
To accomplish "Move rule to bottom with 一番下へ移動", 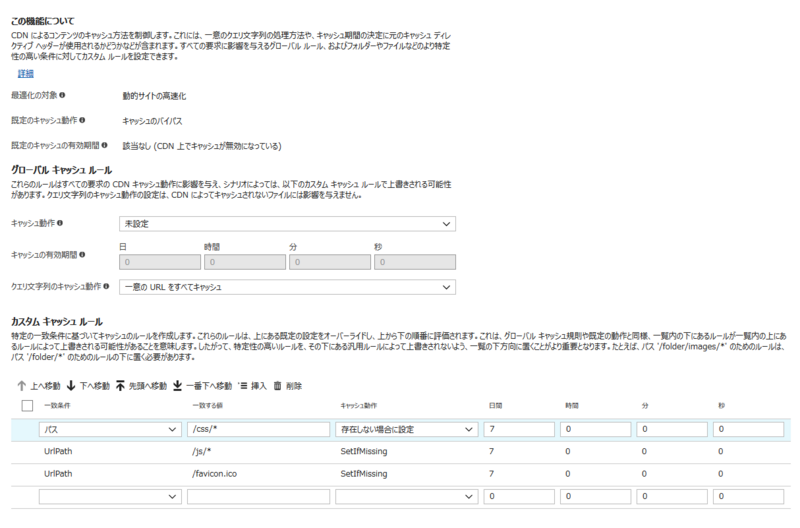I will (202, 386).
